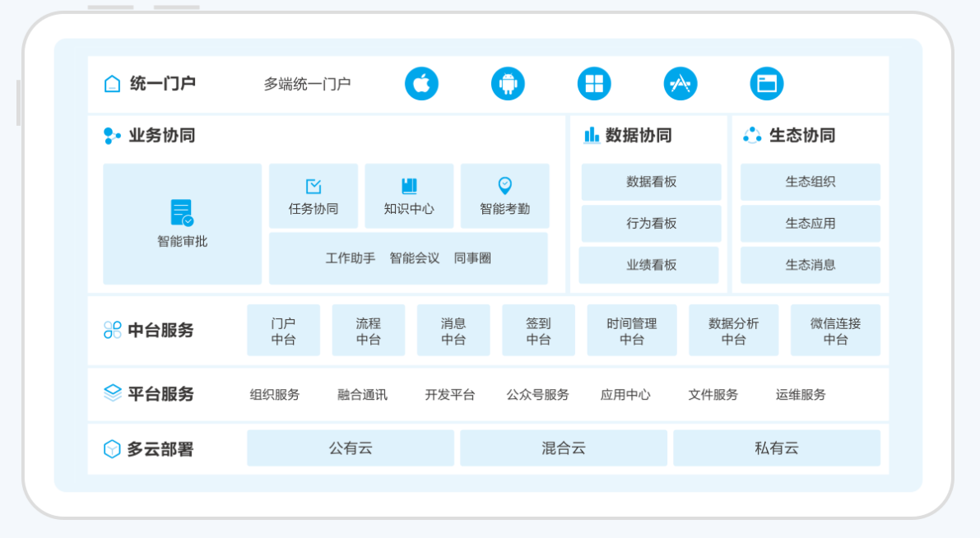980x538 pixels.
Task: Click the Android robot icon
Action: 508,83
